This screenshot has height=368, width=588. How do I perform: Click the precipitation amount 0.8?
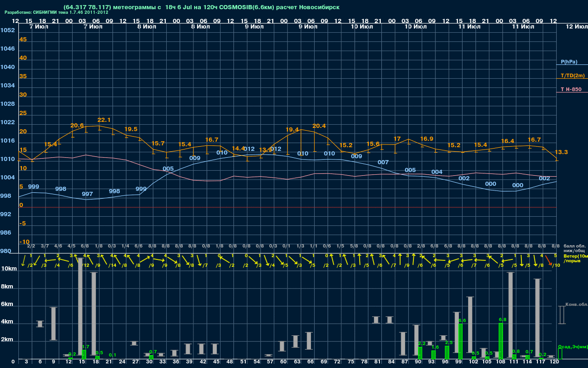[516, 351]
